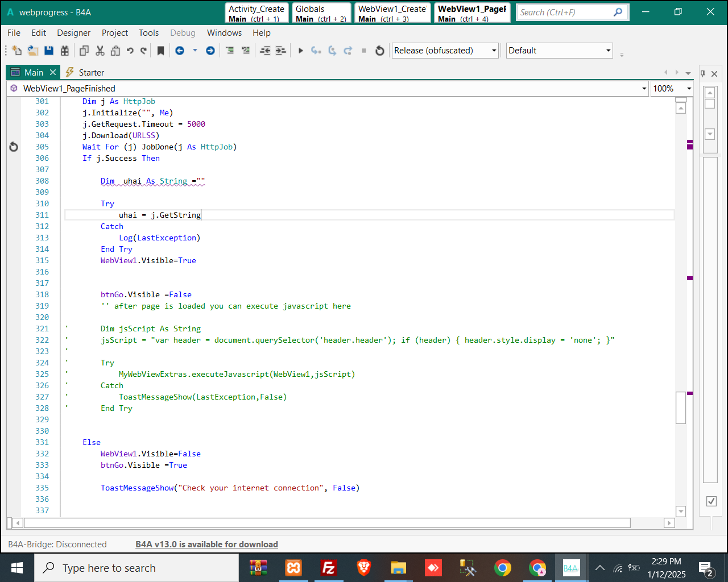Click the Save file toolbar icon
This screenshot has height=582, width=728.
tap(49, 51)
